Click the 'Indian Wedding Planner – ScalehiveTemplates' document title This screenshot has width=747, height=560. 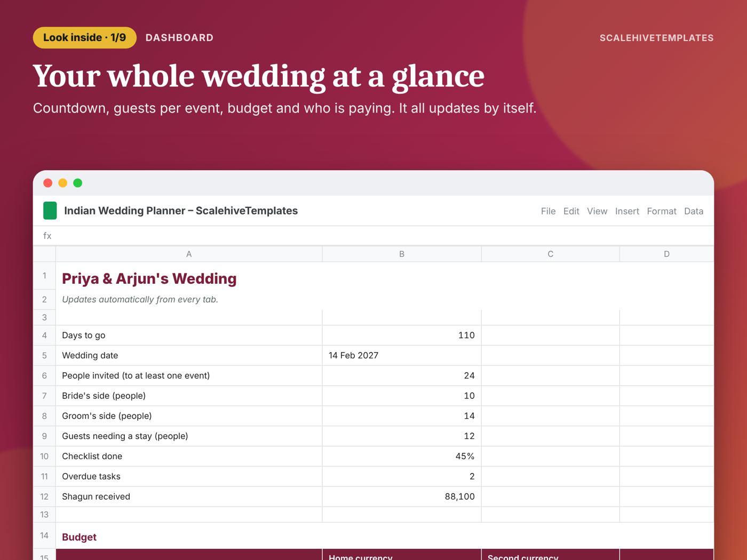coord(181,211)
